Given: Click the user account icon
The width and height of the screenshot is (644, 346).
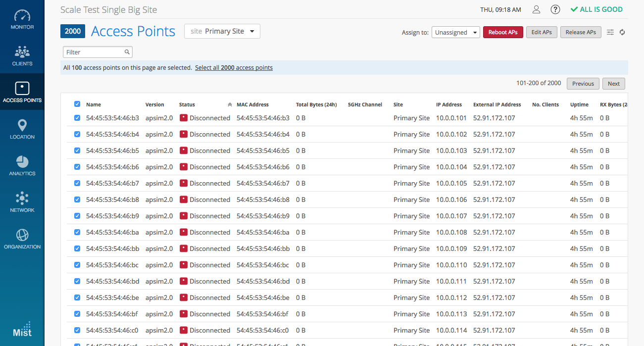Looking at the screenshot, I should (x=536, y=9).
